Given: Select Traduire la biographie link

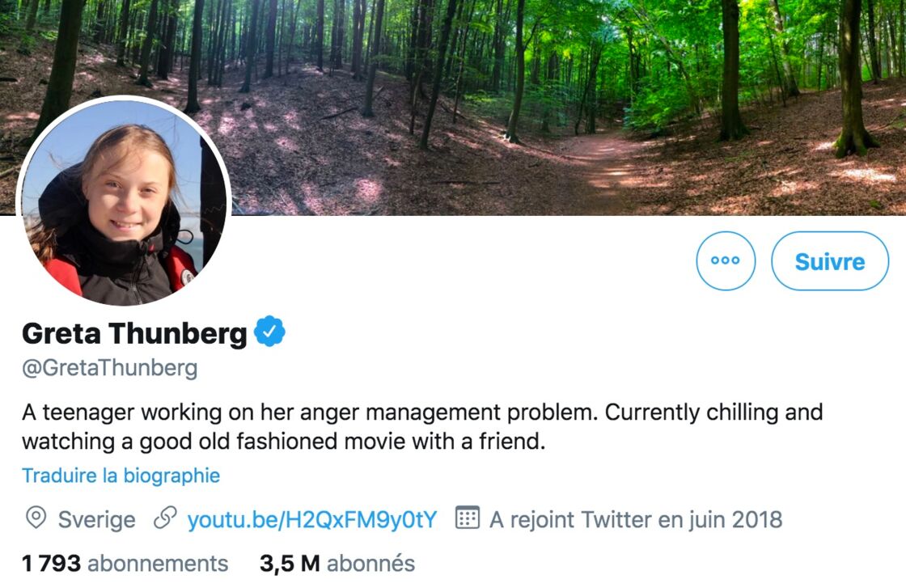Looking at the screenshot, I should click(121, 476).
